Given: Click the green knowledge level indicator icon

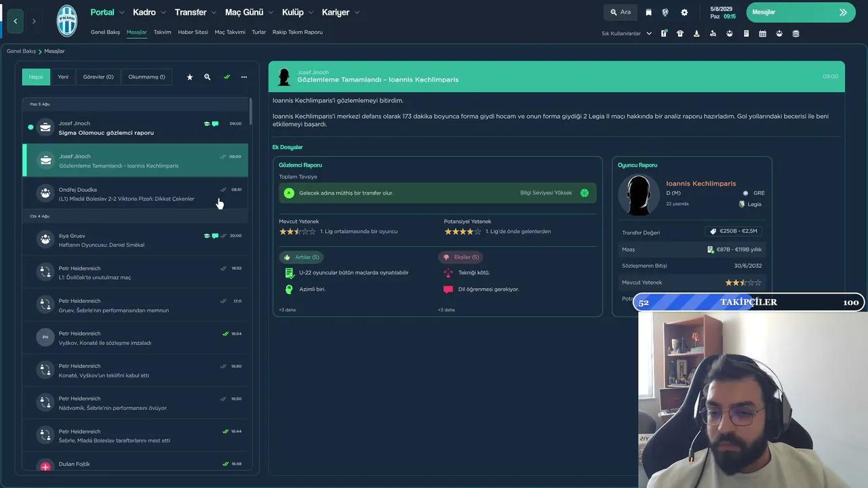Looking at the screenshot, I should [x=585, y=192].
